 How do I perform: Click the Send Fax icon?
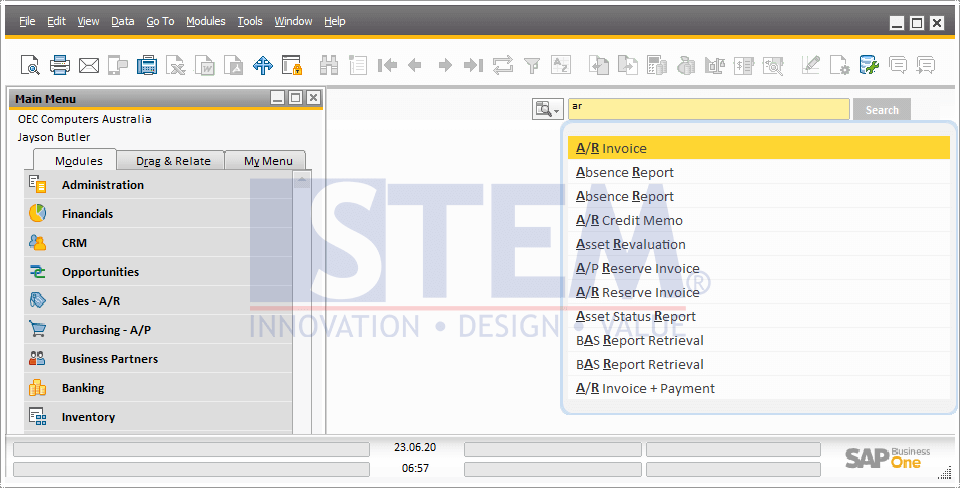tap(147, 65)
